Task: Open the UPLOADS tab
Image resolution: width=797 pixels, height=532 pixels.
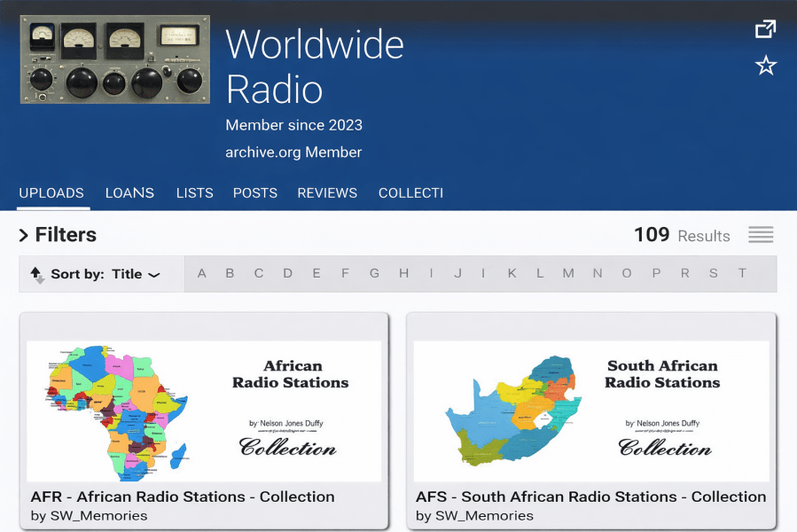Action: (x=51, y=192)
